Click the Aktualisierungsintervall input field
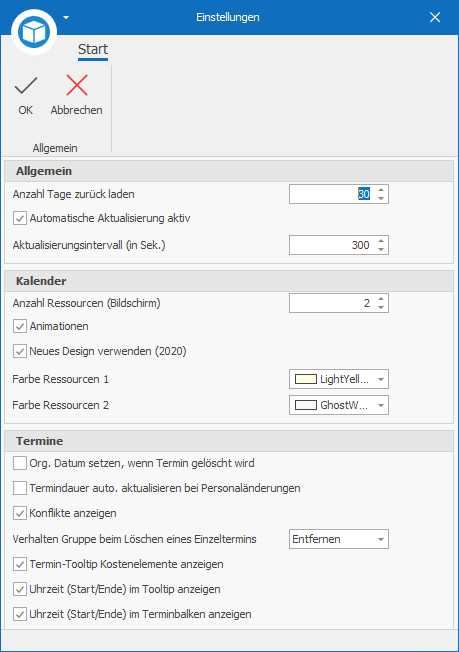The width and height of the screenshot is (459, 652). pos(333,245)
